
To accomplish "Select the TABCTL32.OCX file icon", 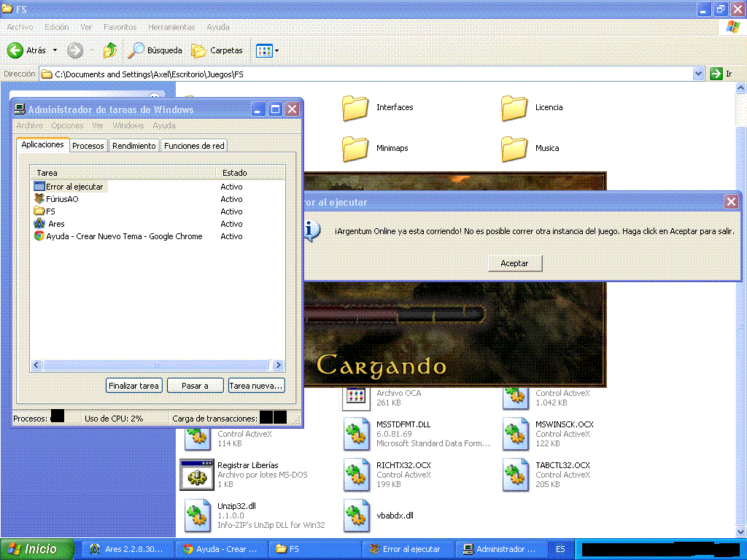I will coord(516,475).
